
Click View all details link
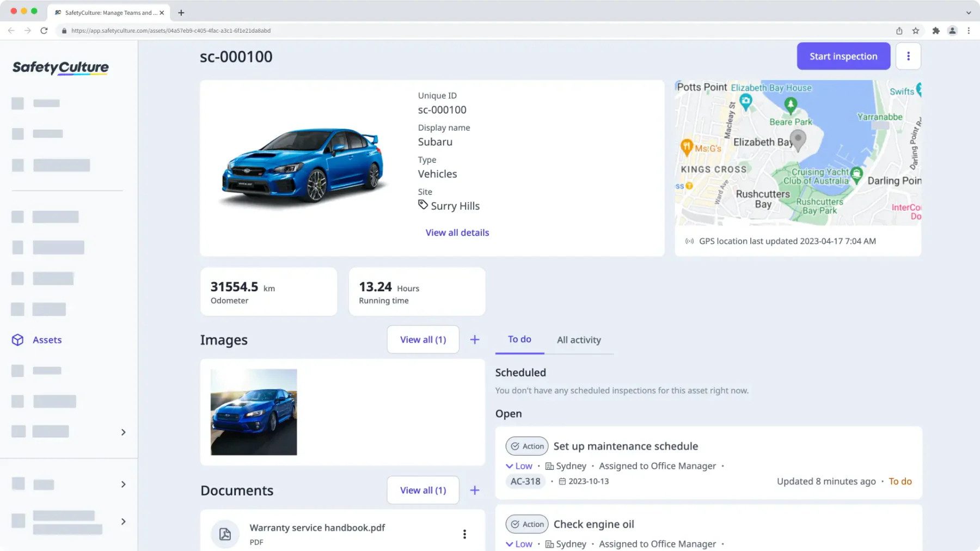click(457, 232)
